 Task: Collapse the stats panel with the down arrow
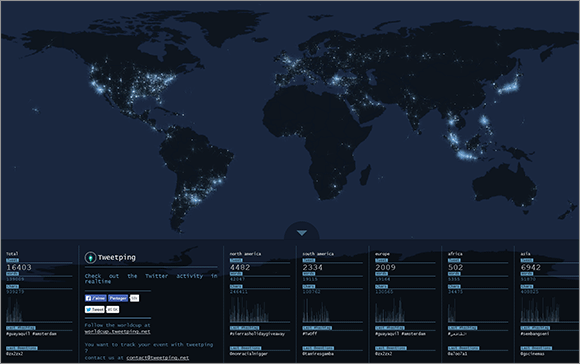click(301, 233)
